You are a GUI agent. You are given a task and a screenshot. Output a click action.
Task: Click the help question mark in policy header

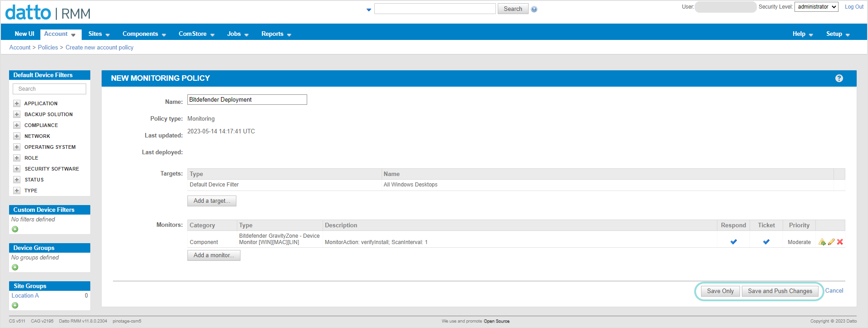[x=839, y=78]
